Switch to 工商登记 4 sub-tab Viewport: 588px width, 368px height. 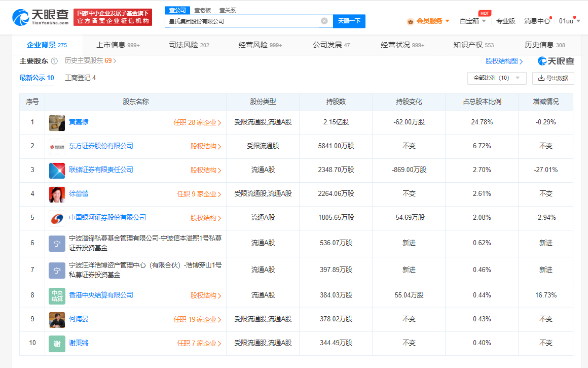click(80, 78)
